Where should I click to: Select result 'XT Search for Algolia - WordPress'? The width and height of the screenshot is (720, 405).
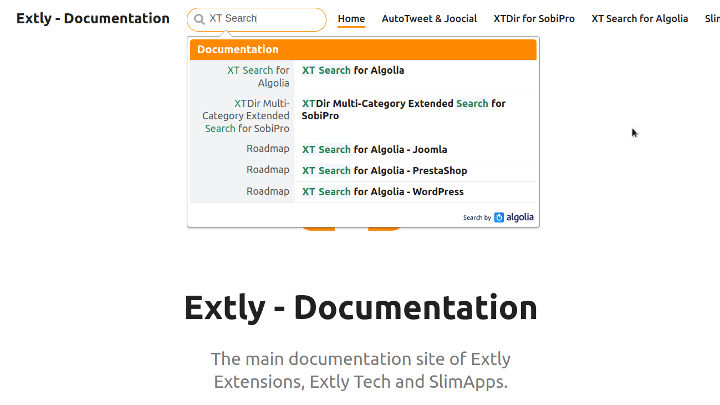pos(382,192)
